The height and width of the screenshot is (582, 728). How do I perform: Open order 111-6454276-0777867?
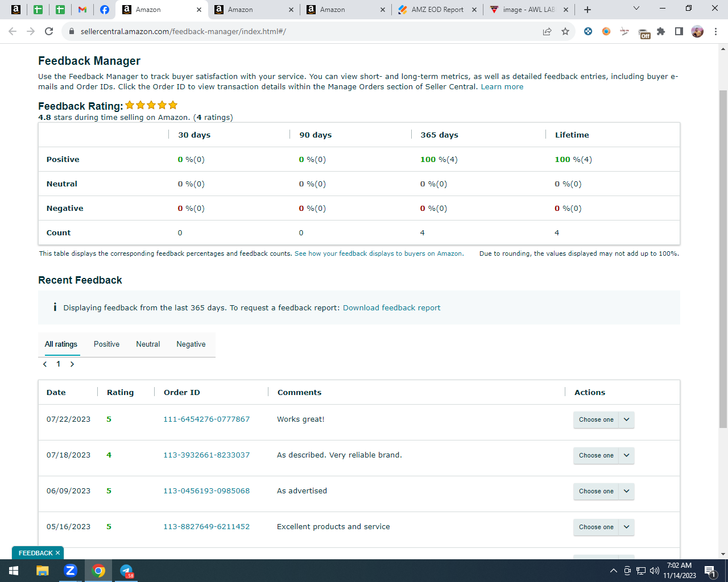pos(206,419)
